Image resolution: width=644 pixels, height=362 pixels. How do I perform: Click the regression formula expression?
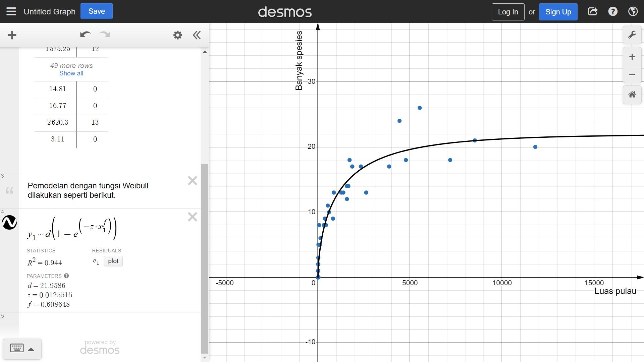(x=72, y=228)
